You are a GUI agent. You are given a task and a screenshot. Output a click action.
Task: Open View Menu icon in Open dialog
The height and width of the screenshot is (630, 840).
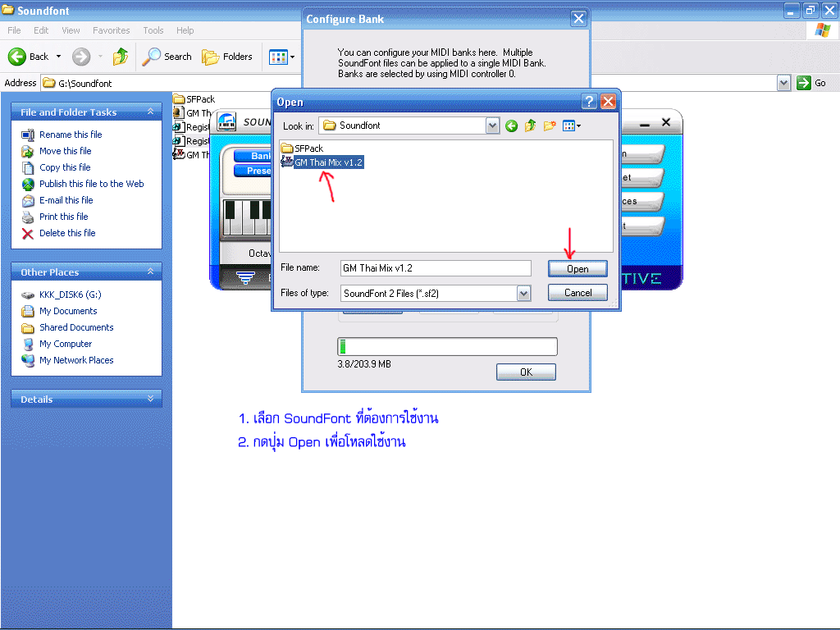(x=572, y=126)
